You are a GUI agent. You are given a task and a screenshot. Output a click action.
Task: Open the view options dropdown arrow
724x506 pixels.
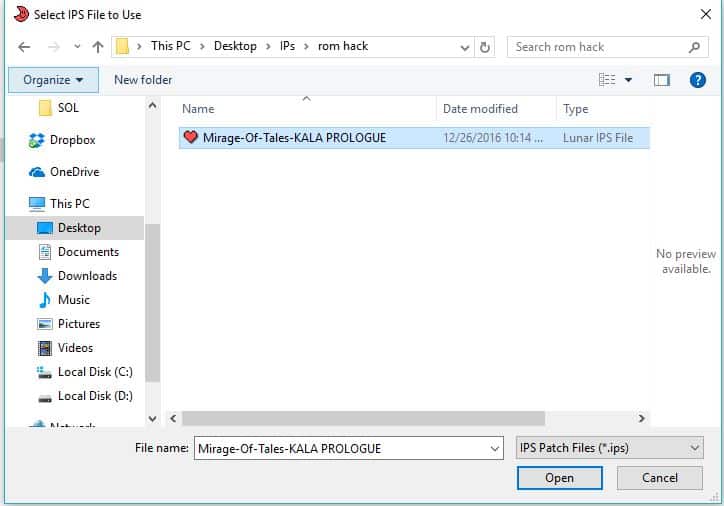coord(628,80)
